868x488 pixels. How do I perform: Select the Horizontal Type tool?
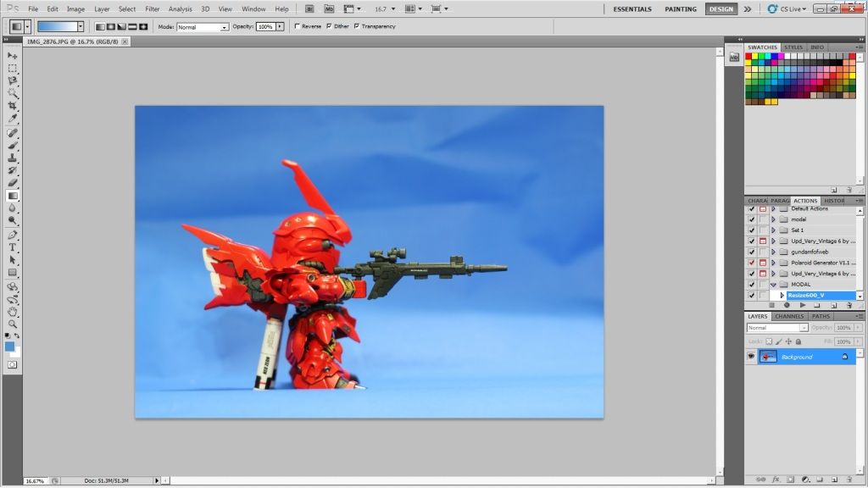point(12,247)
